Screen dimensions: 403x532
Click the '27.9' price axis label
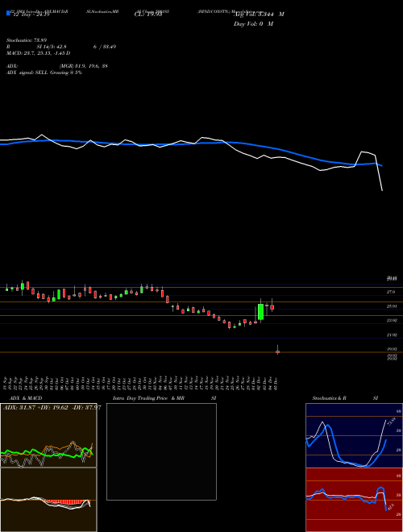pos(391,292)
